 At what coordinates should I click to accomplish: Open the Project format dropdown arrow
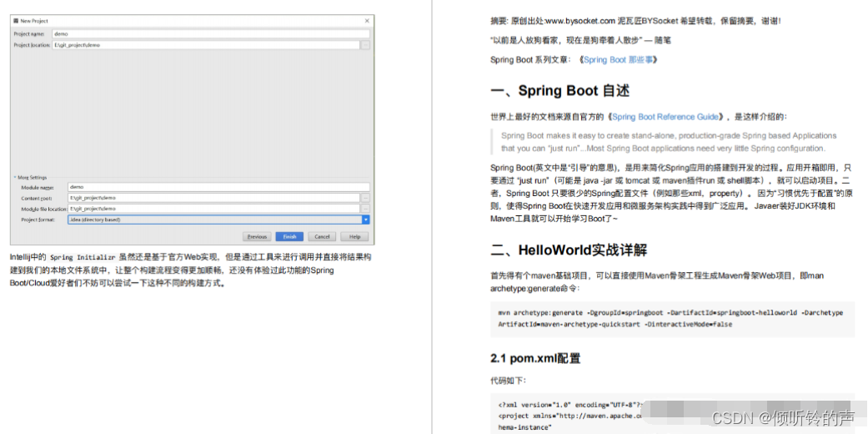click(x=366, y=220)
